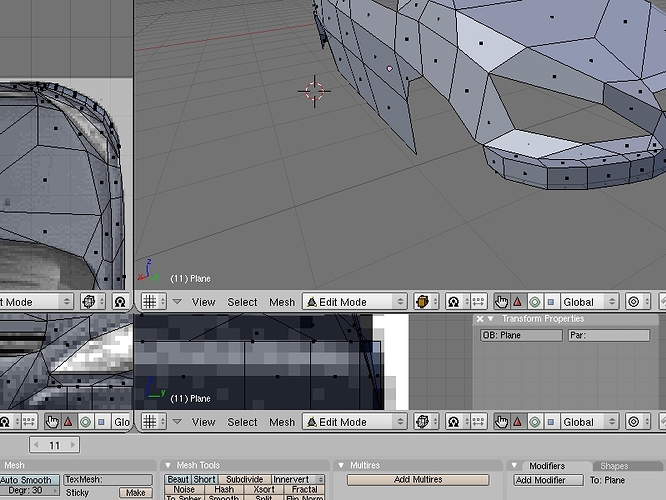
Task: Click wireframe draw type in bottom-right view header
Action: point(426,422)
